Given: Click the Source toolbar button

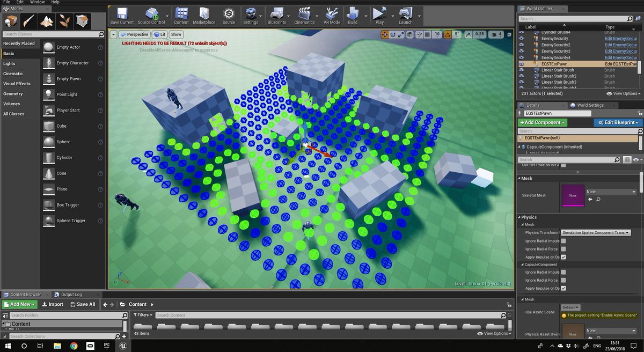Looking at the screenshot, I should click(x=229, y=16).
